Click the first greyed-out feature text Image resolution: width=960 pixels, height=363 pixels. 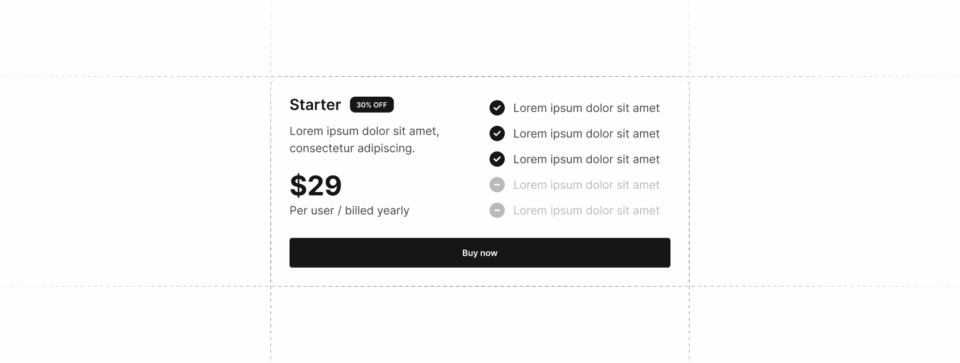(586, 185)
